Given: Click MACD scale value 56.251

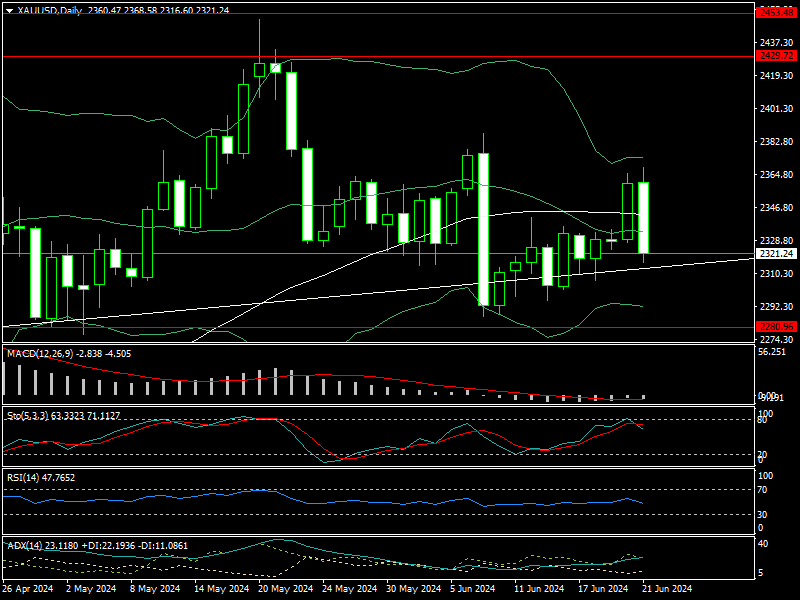Looking at the screenshot, I should coord(772,352).
